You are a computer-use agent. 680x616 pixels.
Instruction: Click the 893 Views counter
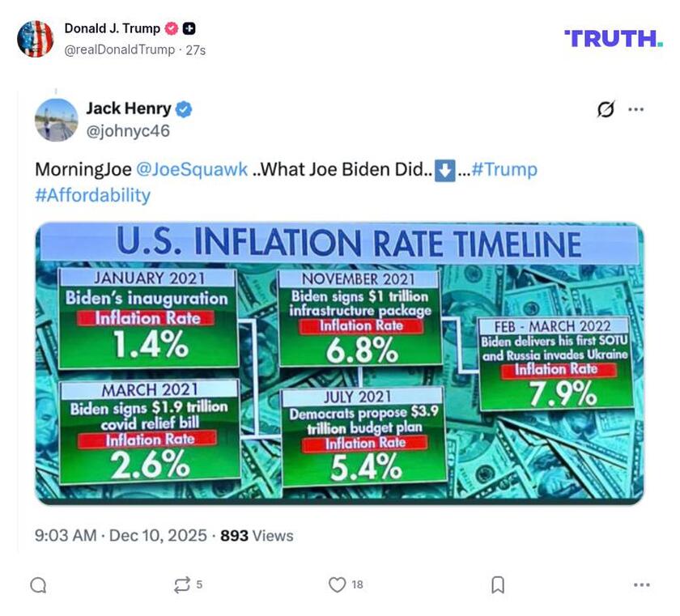257,535
